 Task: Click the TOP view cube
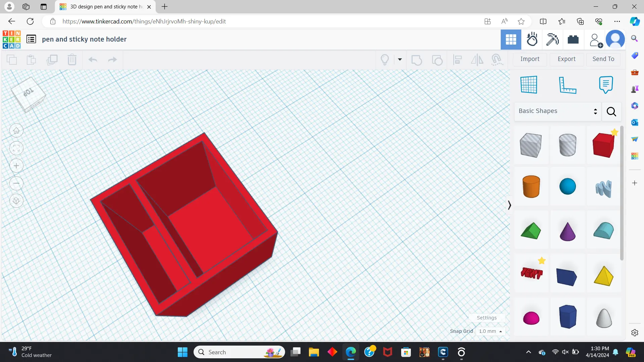[28, 94]
